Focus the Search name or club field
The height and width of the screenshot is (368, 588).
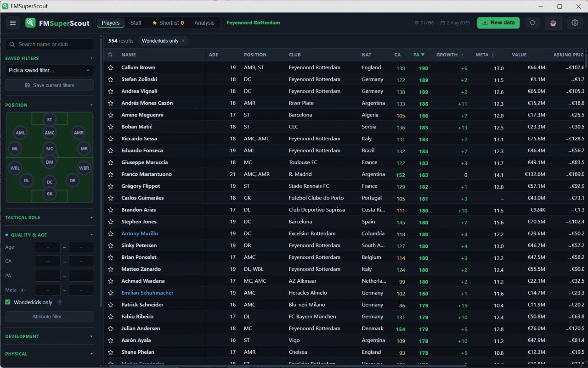(x=50, y=45)
